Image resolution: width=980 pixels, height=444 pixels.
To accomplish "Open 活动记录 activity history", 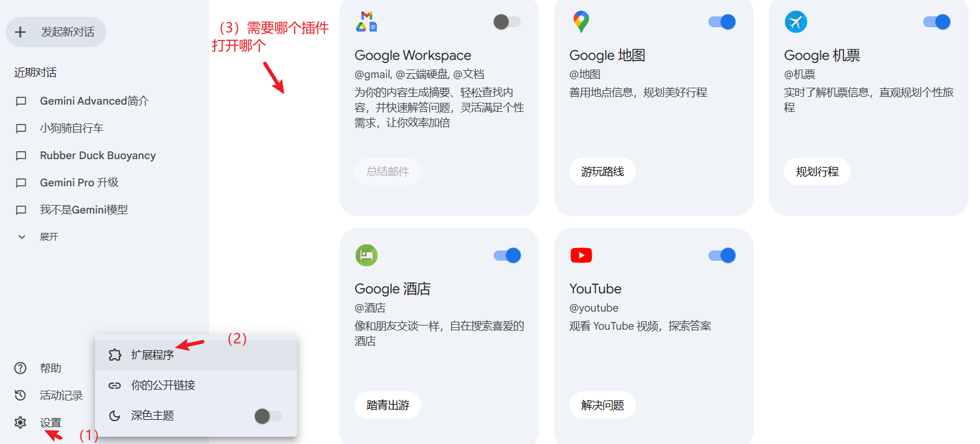I will tap(61, 395).
